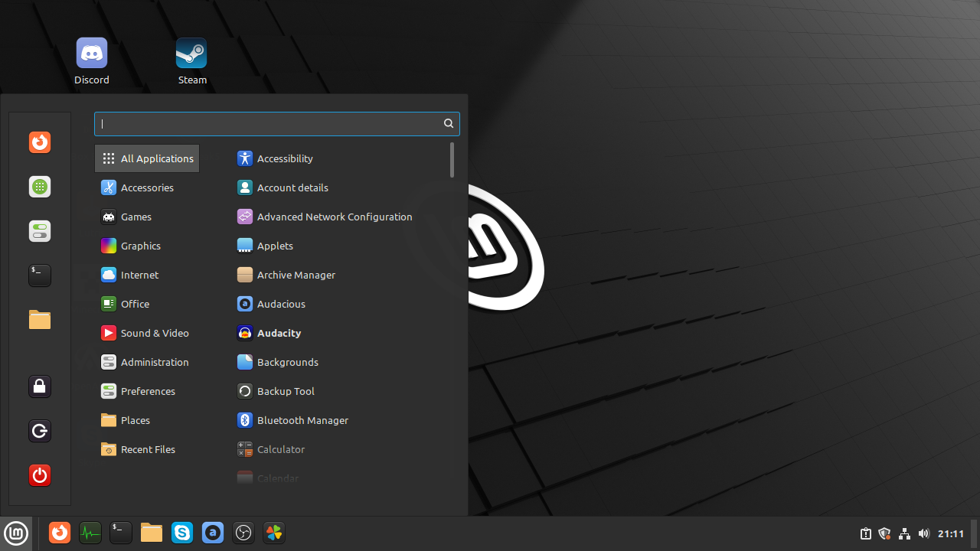Select All Applications category
Screen dimensions: 980x551
pos(147,158)
